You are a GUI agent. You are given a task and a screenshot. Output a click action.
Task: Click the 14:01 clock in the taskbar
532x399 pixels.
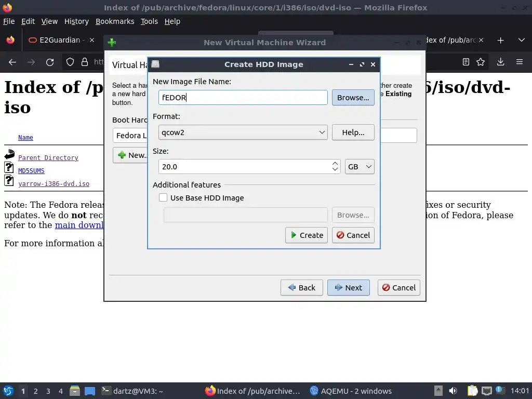(520, 391)
